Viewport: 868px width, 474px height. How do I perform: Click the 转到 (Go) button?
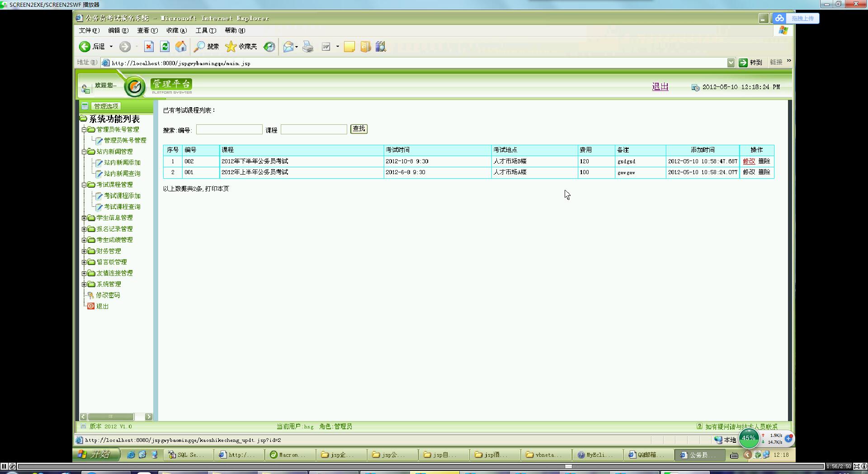[750, 62]
